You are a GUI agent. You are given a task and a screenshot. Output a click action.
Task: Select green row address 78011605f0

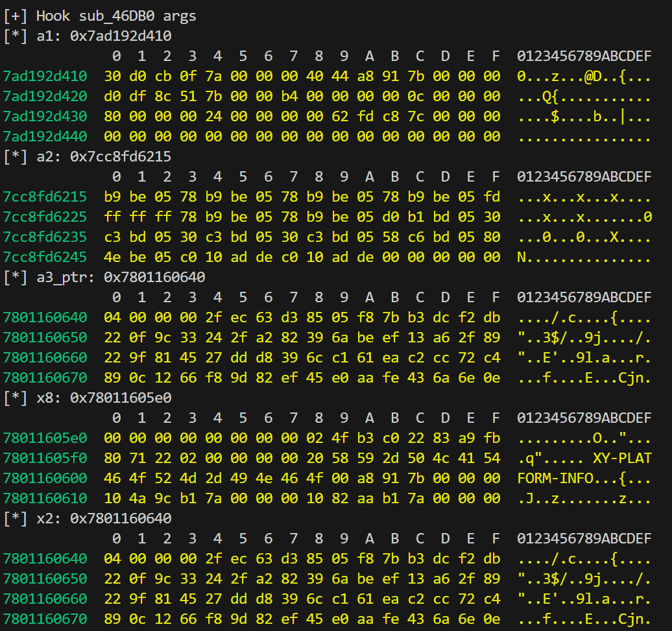[x=45, y=458]
